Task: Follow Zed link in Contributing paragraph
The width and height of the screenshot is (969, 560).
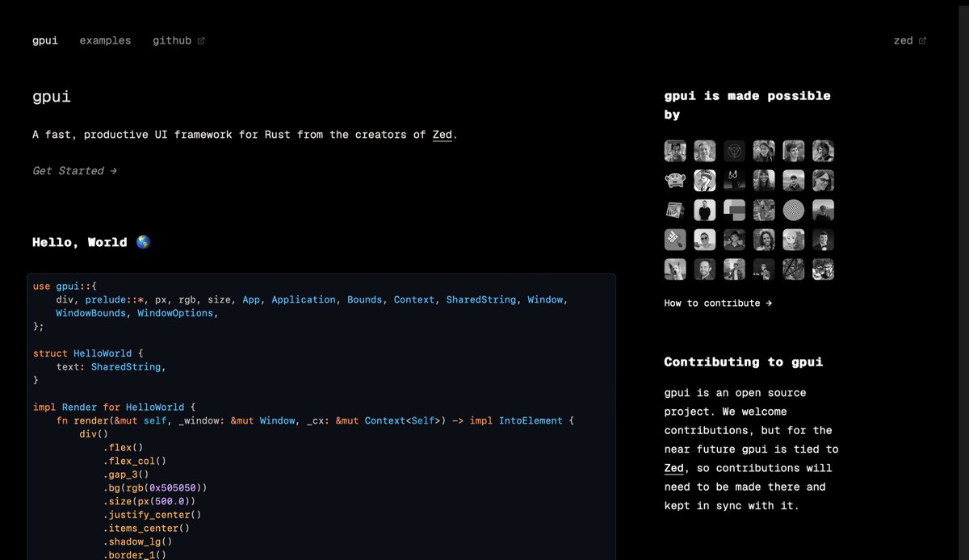Action: (674, 468)
